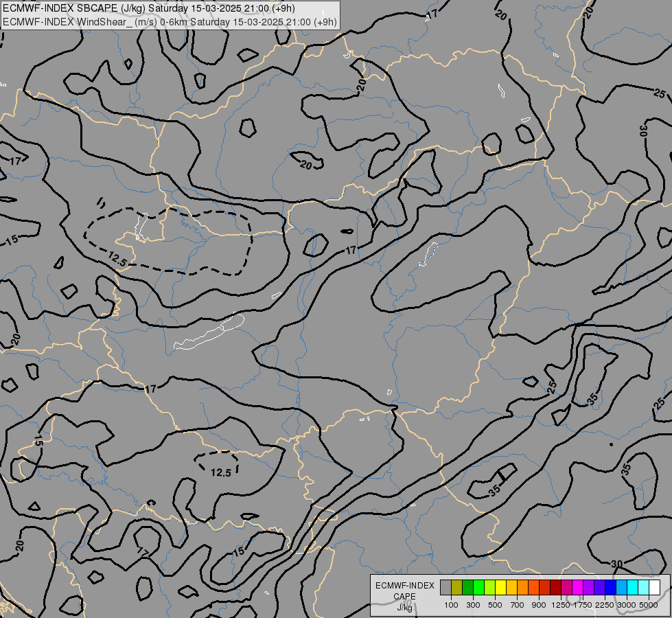Select the dark red maroon legend swatch
Image resolution: width=672 pixels, height=618 pixels.
click(555, 587)
